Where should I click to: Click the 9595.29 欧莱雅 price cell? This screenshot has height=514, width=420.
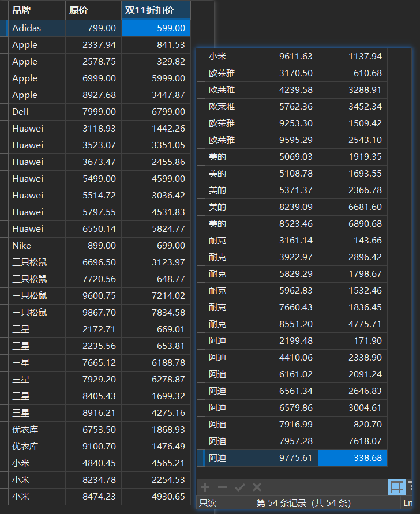click(x=290, y=140)
